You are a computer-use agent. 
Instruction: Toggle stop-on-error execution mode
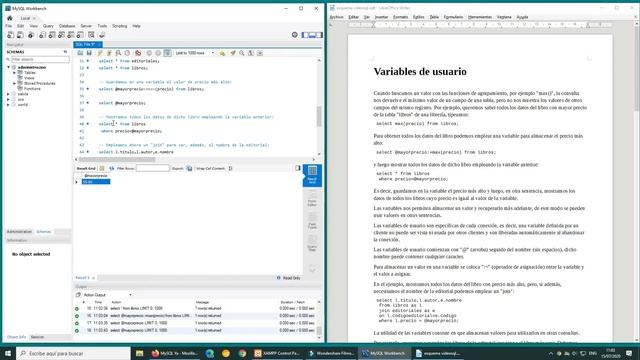[138, 53]
